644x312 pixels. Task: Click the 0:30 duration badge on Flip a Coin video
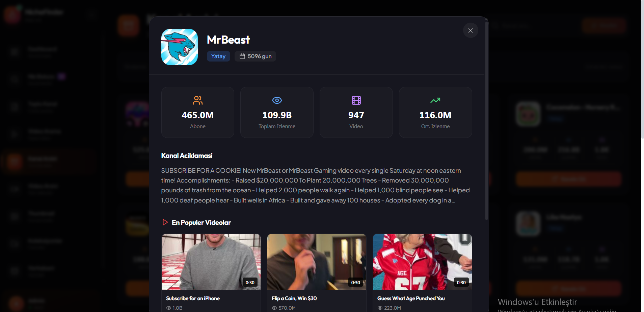pyautogui.click(x=356, y=283)
